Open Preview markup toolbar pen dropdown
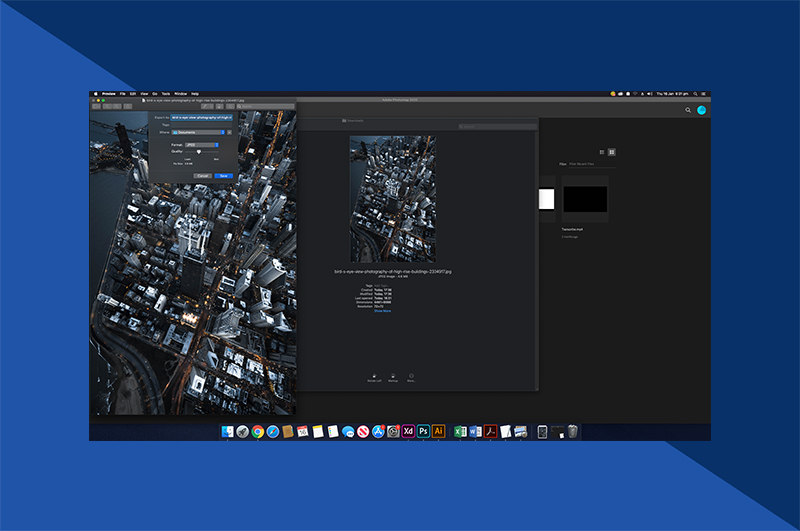Screen dimensions: 800x531 (207, 107)
